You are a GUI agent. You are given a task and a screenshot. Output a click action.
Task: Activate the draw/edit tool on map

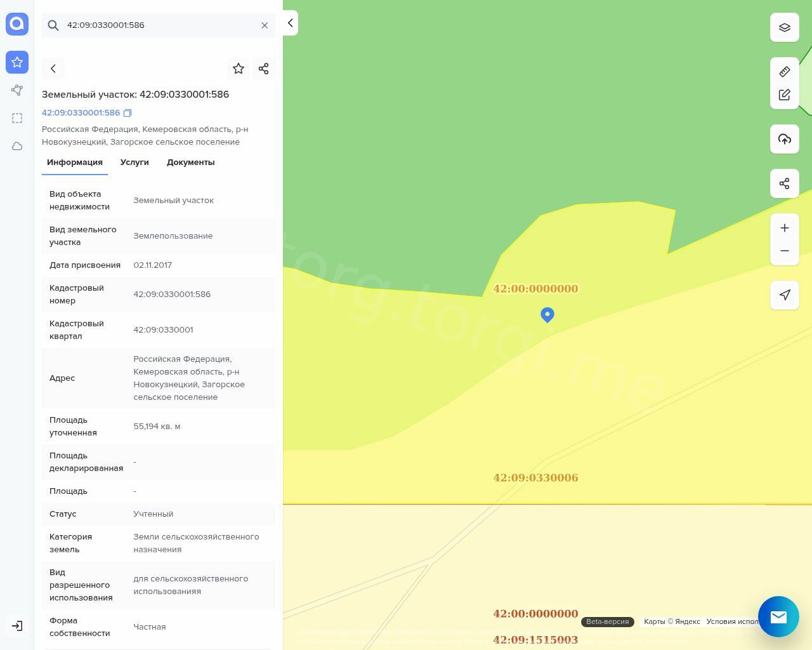pyautogui.click(x=784, y=95)
